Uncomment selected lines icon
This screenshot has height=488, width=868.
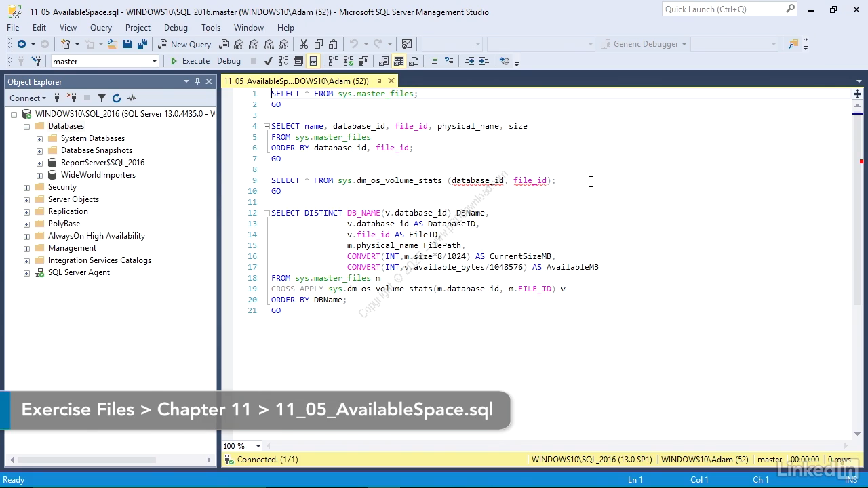click(x=449, y=61)
